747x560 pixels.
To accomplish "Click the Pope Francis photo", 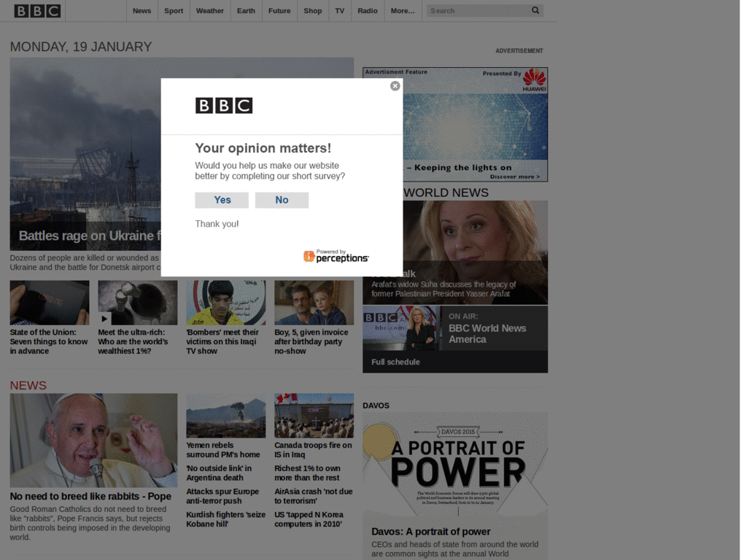I will 93,440.
